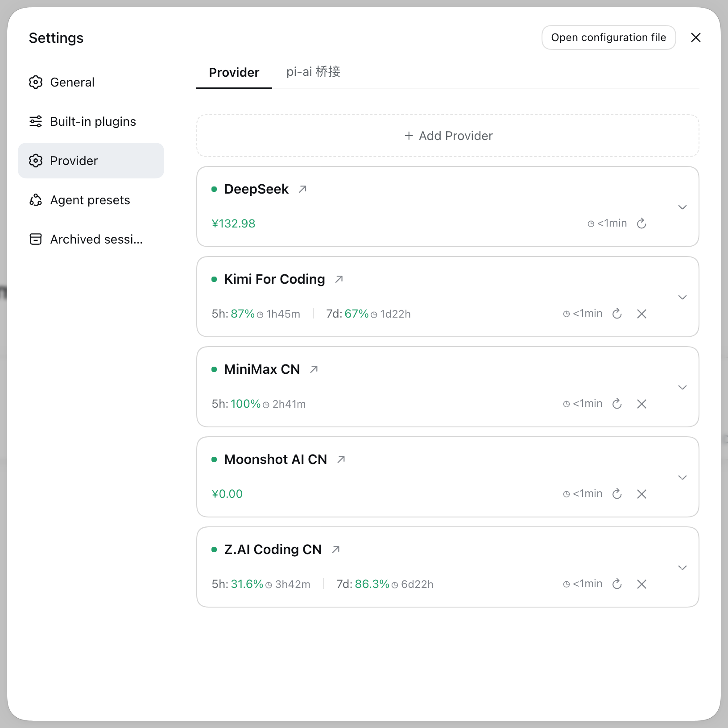Screen dimensions: 728x728
Task: Go to Agent presets section
Action: tap(91, 200)
